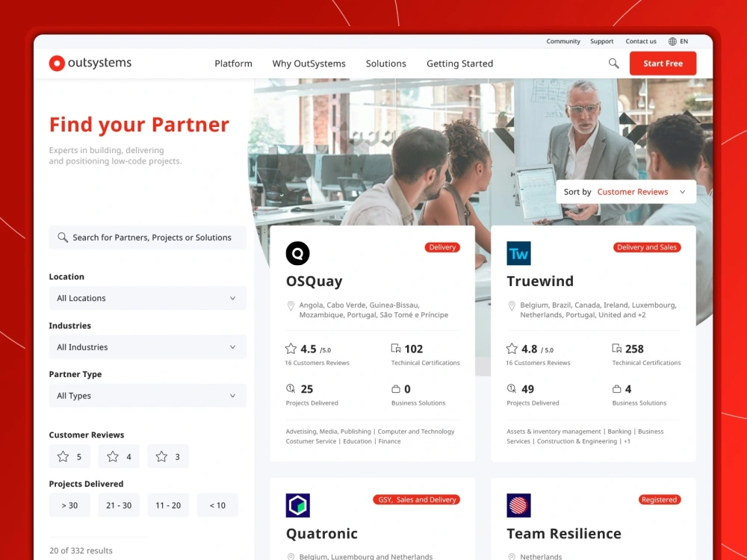Screen dimensions: 747x560
Task: Click the Contact us link
Action: coord(641,41)
